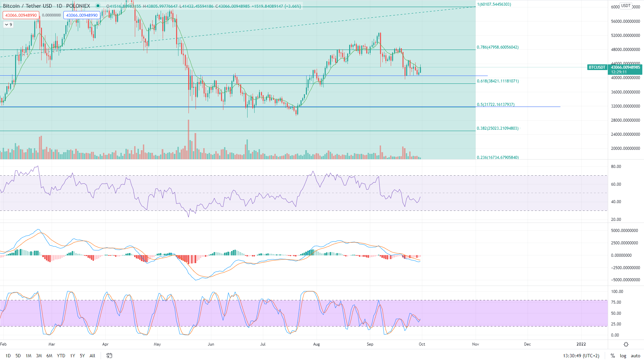Show All time range data

tap(92, 356)
